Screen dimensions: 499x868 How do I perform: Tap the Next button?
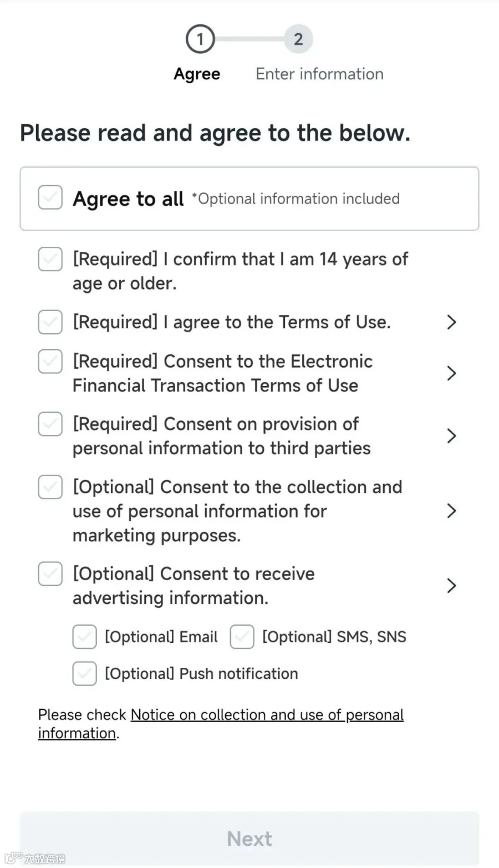(x=249, y=839)
